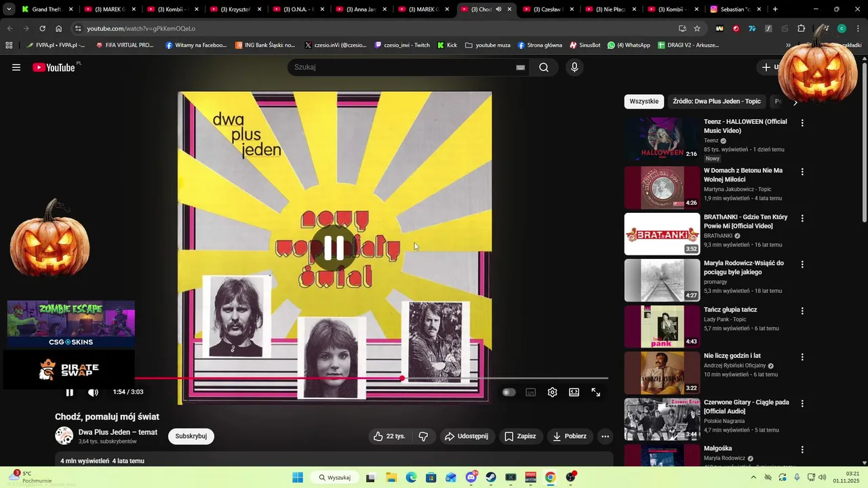Open options for Nie liczę godzin i lat
868x488 pixels.
(x=802, y=357)
